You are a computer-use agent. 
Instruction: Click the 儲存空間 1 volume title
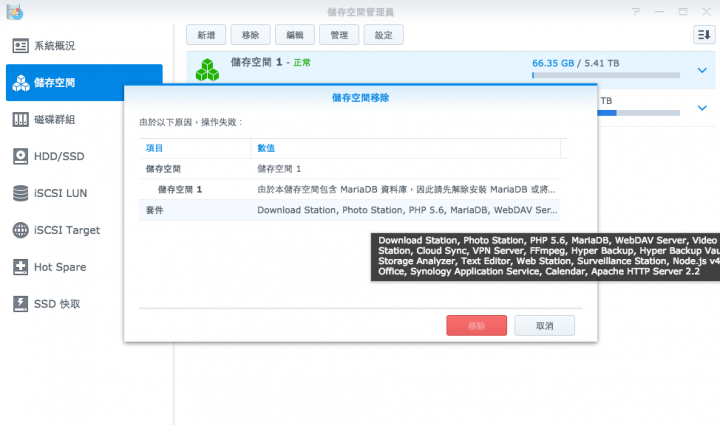click(257, 62)
